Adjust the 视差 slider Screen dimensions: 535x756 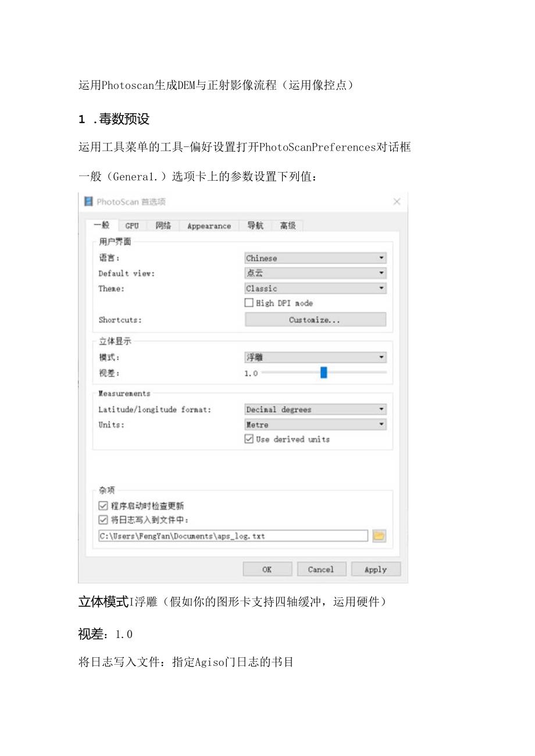[x=323, y=372]
